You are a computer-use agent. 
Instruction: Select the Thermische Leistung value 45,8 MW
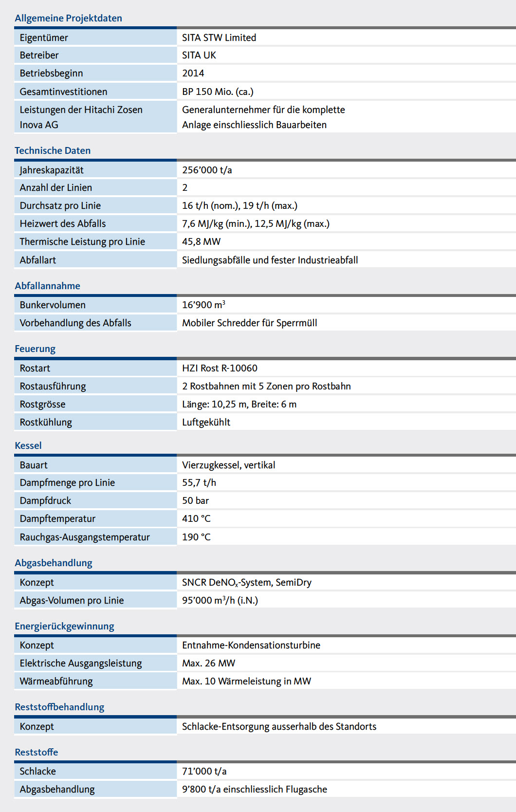pos(201,241)
